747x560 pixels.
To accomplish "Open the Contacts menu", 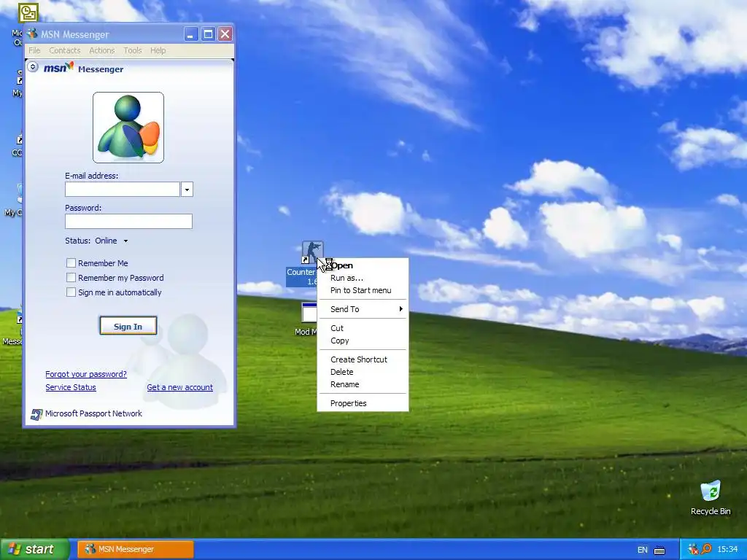I will (x=65, y=50).
